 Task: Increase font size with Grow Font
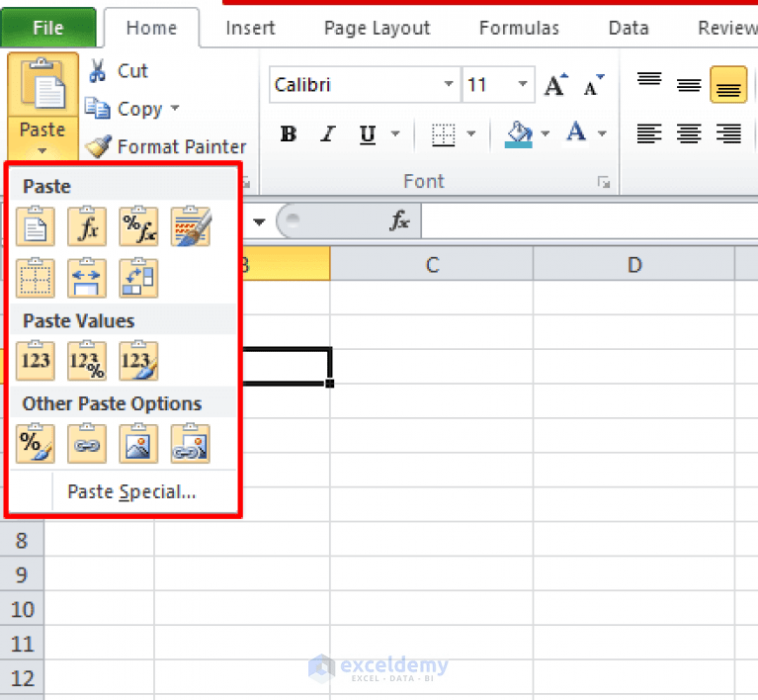pos(556,85)
